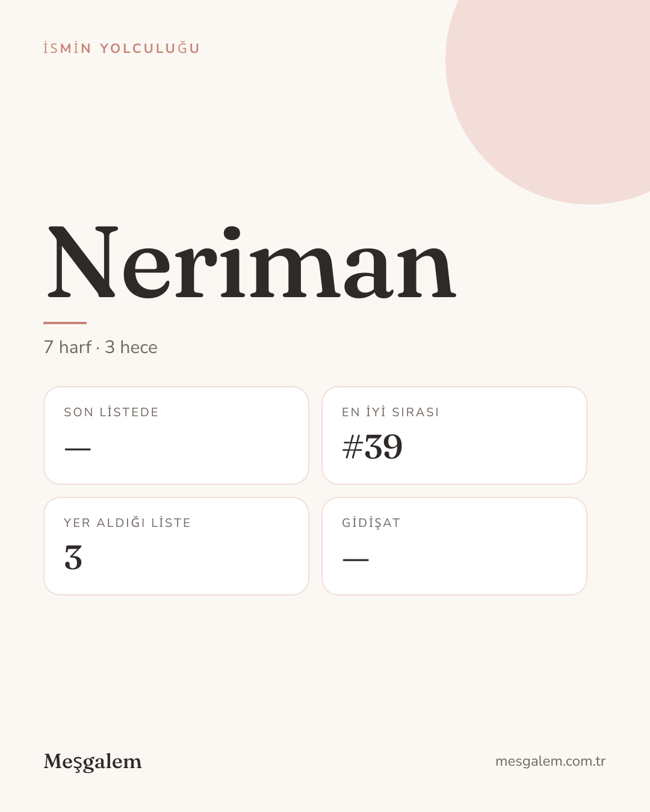This screenshot has width=650, height=812.
Task: Click the YER ALDIĞI LİSTE label text
Action: 127,523
